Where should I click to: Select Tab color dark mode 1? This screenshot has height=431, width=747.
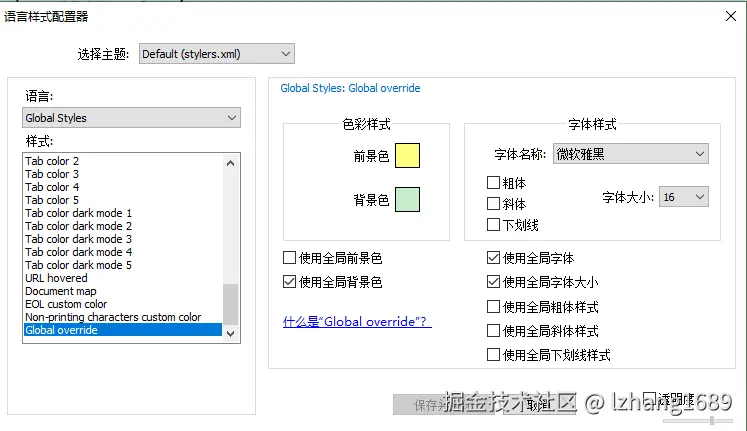click(123, 213)
